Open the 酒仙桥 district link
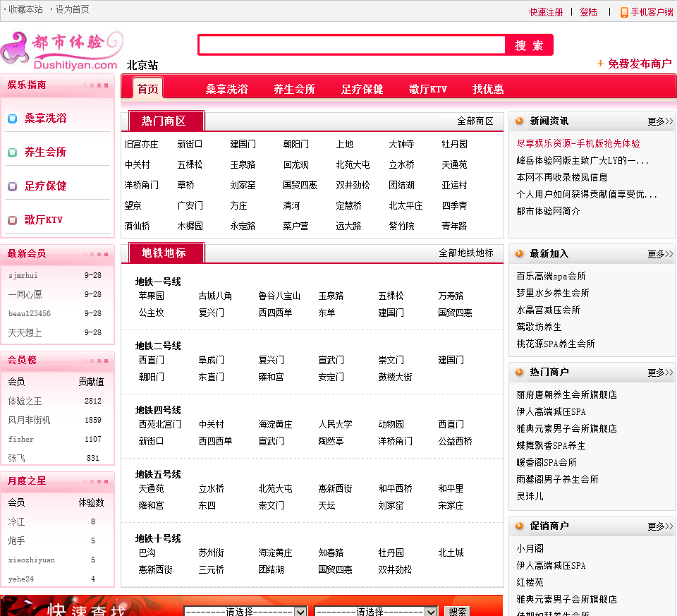Screen dimensions: 677x616 click(138, 226)
